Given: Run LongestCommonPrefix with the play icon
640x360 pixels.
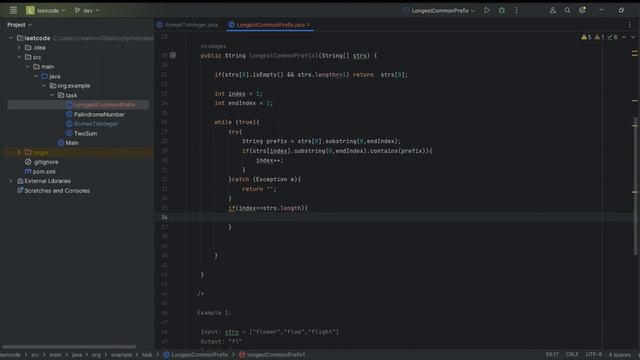Looking at the screenshot, I should click(487, 10).
